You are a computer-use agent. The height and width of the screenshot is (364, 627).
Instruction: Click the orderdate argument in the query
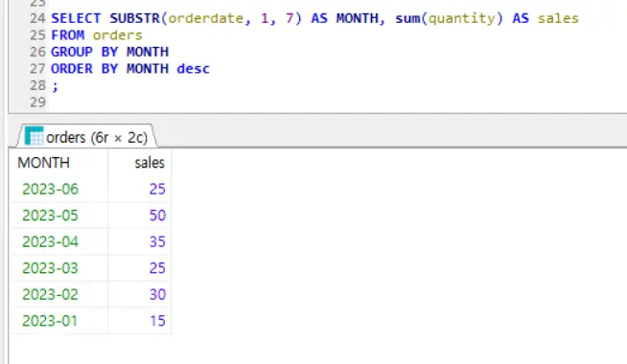205,18
